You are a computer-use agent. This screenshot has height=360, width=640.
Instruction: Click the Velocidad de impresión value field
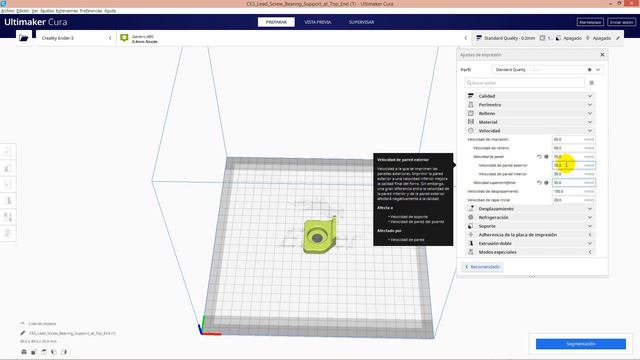573,140
